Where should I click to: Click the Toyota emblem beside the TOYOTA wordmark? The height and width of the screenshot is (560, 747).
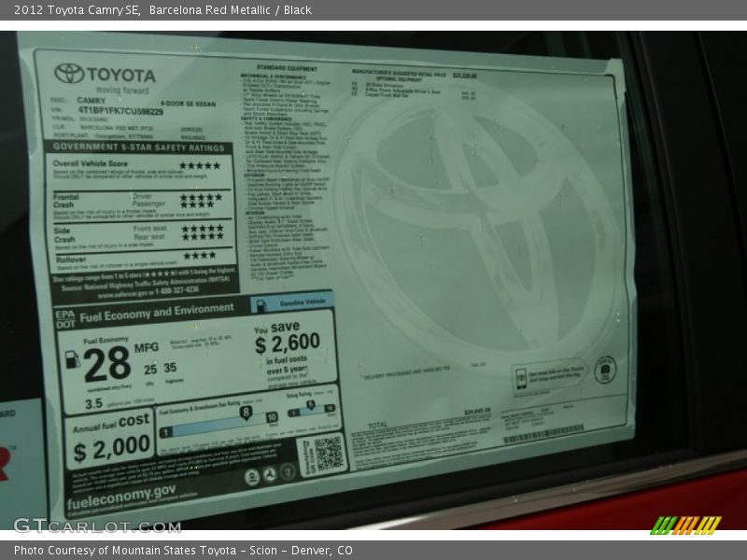coord(69,74)
